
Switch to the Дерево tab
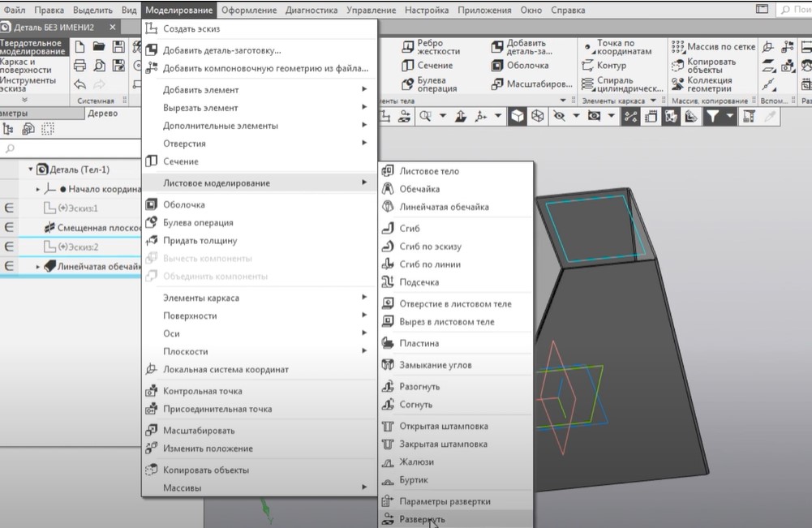(102, 114)
